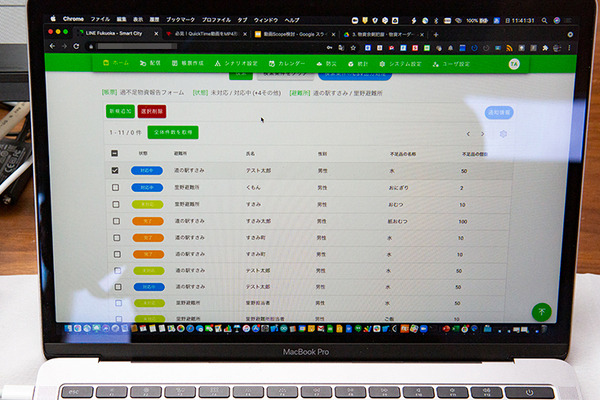Image resolution: width=600 pixels, height=400 pixels.
Task: Switch to the LINE Fukuoka - Smart City tab
Action: coord(90,34)
